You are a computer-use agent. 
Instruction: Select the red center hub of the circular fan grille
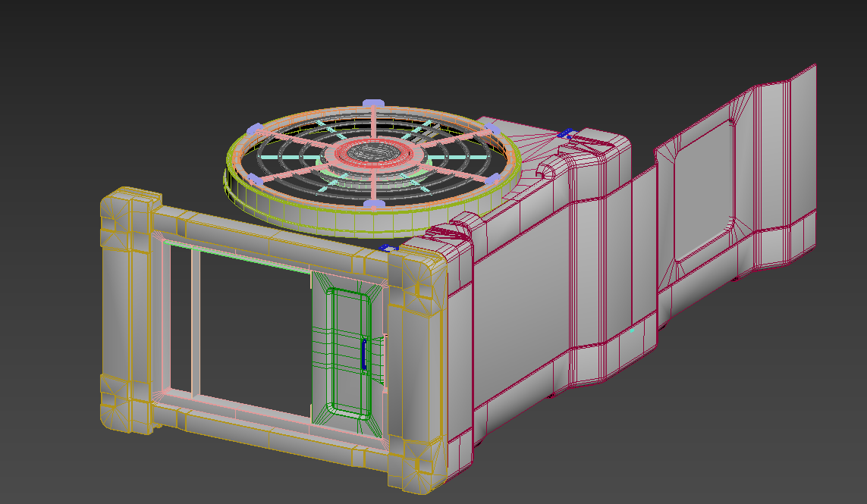click(375, 152)
